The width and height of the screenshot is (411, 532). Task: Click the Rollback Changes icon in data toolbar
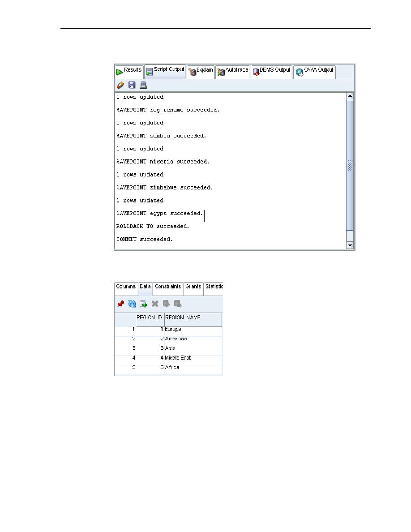click(178, 304)
